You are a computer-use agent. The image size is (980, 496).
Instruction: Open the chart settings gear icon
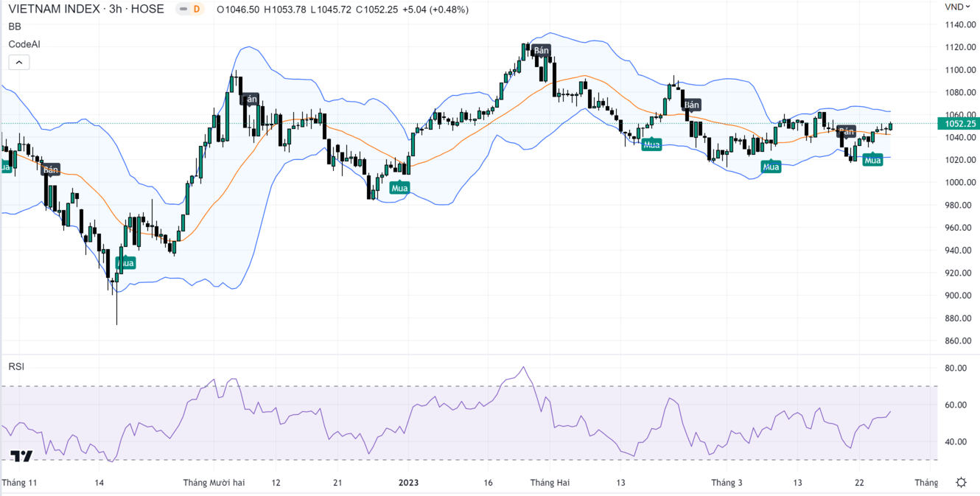coord(961,483)
